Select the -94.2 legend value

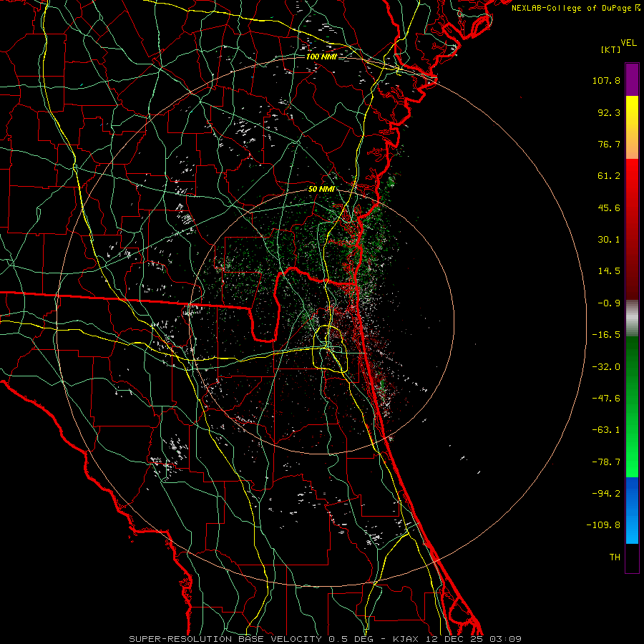point(606,493)
